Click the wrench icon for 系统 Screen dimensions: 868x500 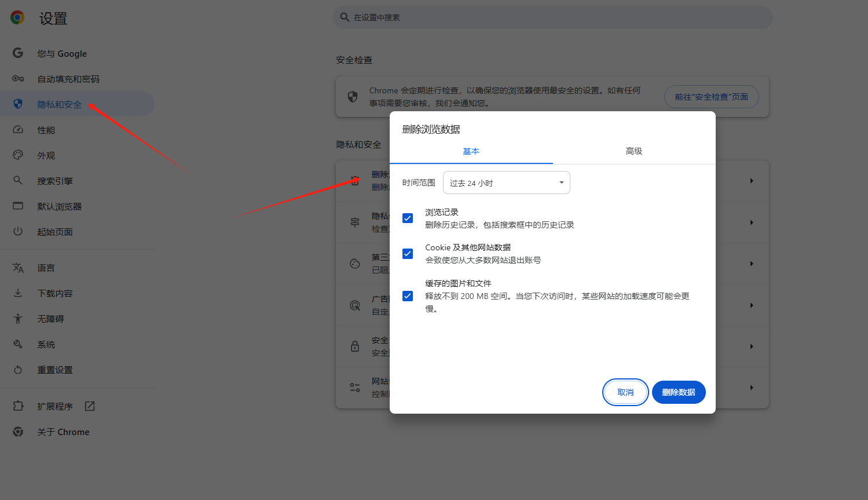tap(18, 344)
